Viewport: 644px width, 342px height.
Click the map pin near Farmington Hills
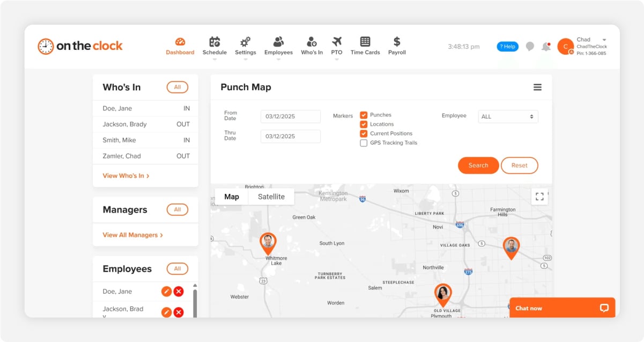click(x=511, y=248)
